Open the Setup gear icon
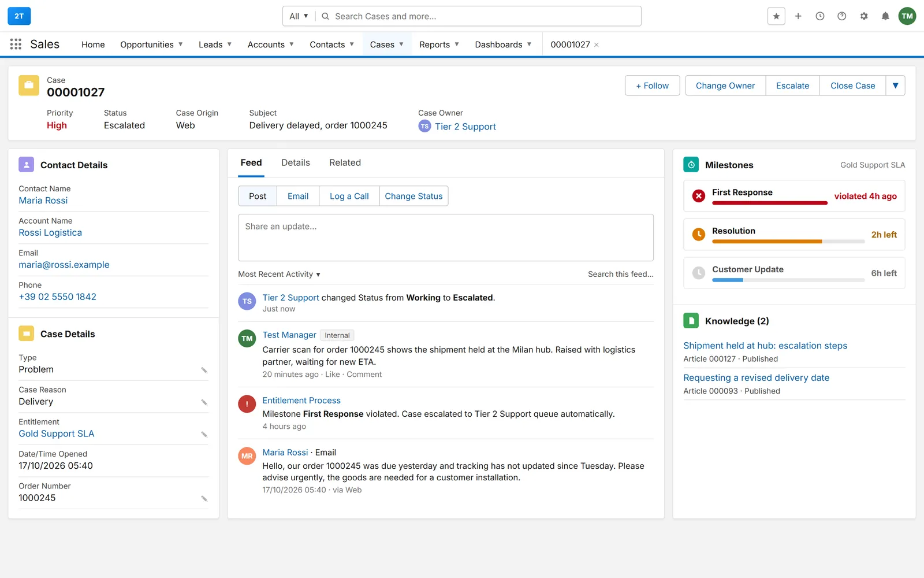 (864, 16)
